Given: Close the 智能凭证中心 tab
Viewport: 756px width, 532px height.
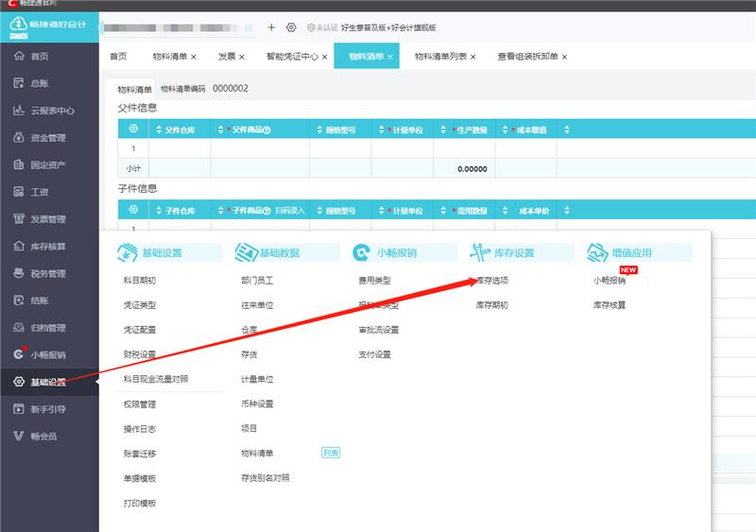Looking at the screenshot, I should [324, 57].
